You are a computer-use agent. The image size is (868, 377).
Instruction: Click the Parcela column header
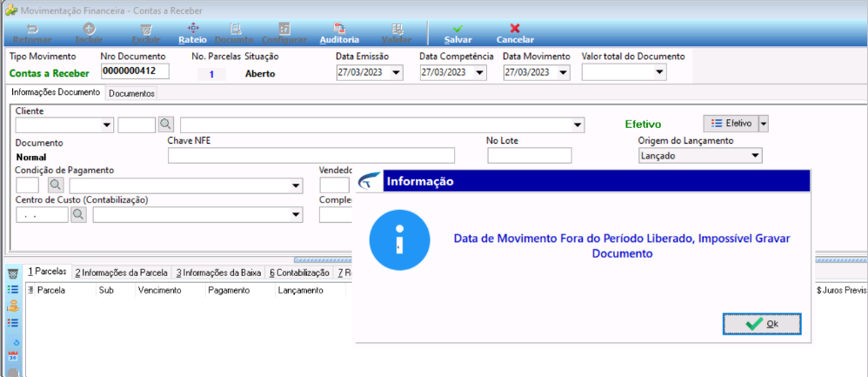65,290
